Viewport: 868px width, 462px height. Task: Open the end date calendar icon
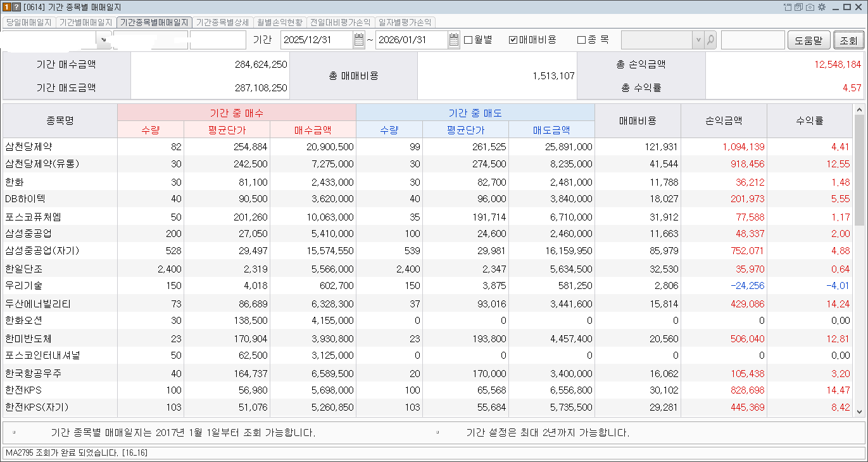point(453,39)
